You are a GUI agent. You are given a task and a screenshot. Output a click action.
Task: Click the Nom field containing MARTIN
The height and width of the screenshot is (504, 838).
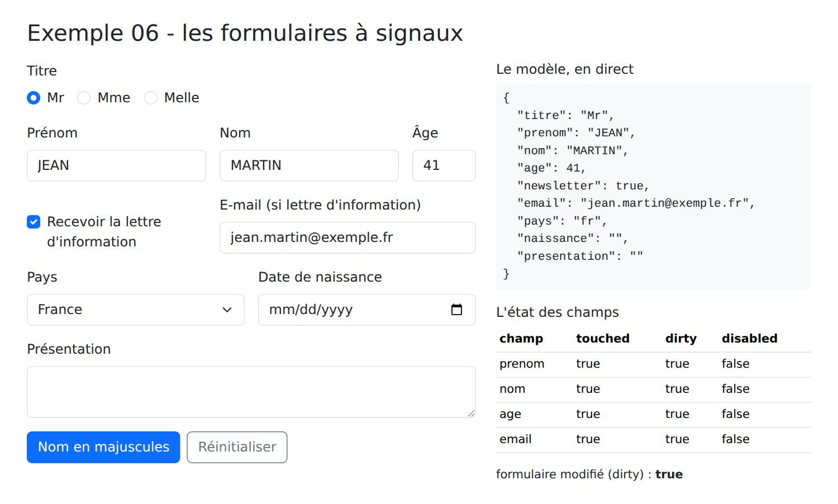pyautogui.click(x=309, y=165)
